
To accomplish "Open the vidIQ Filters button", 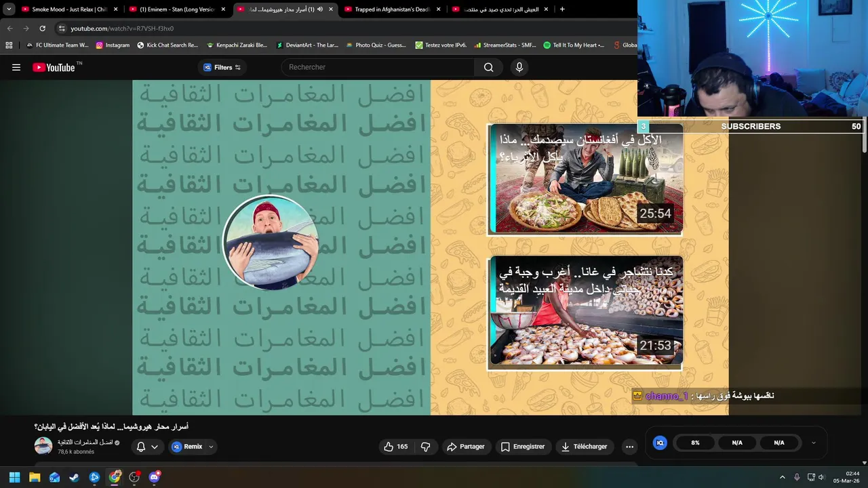I will pos(222,67).
